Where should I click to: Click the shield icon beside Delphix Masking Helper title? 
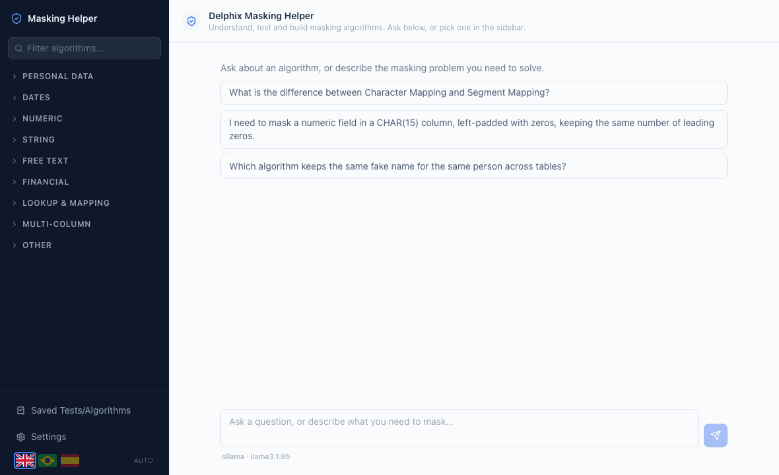click(x=191, y=21)
